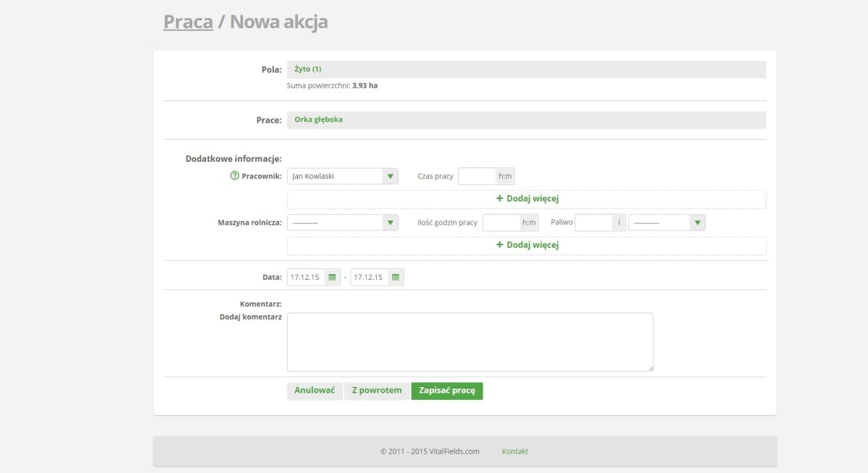Click the Komentarz label
The width and height of the screenshot is (868, 473).
[260, 304]
